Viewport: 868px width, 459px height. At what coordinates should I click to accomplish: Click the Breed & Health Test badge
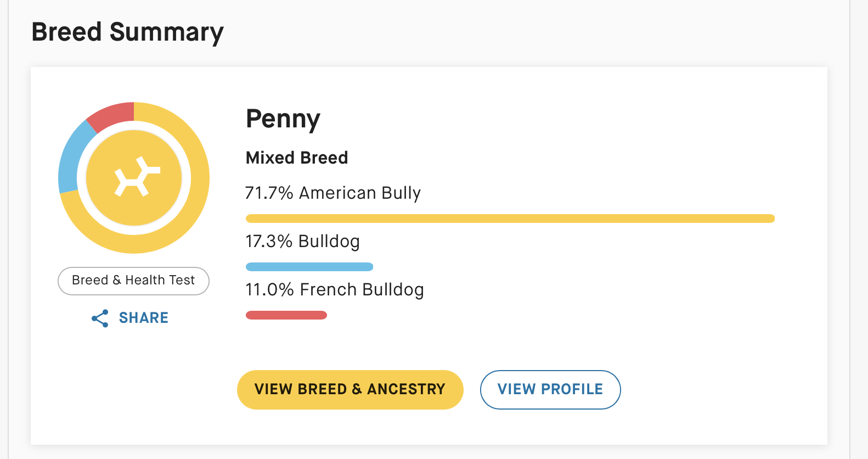click(x=133, y=281)
